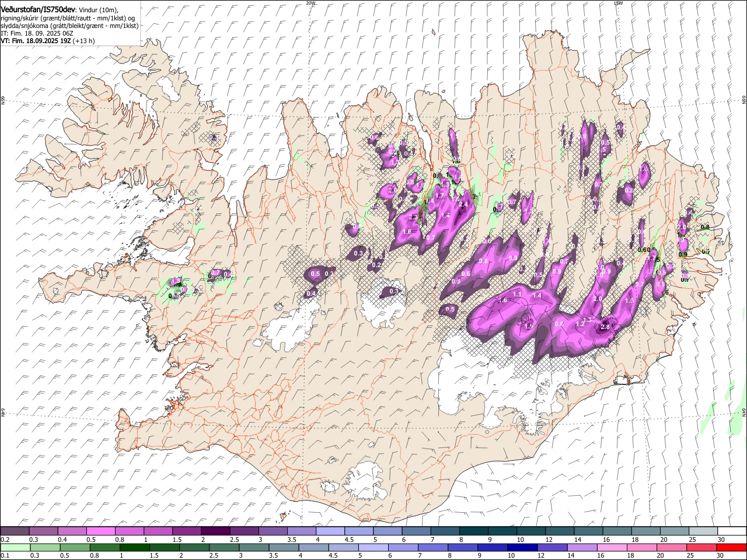Pick the pale green 0.1 swatch in lower legend
747x560 pixels.
pos(15,547)
